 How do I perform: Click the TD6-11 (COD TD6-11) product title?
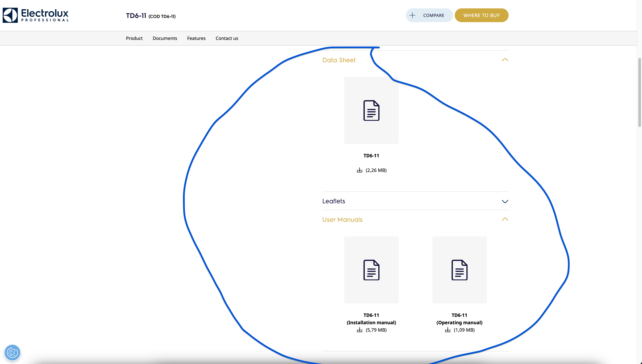(151, 16)
